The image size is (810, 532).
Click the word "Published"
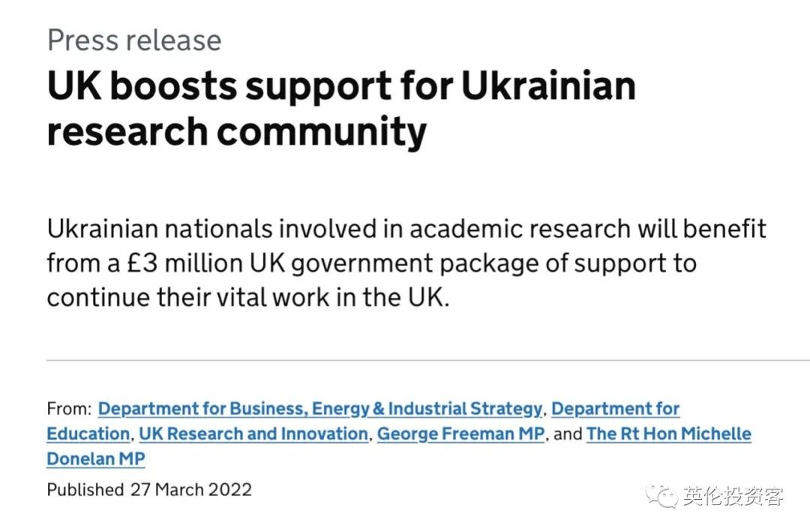pyautogui.click(x=85, y=490)
